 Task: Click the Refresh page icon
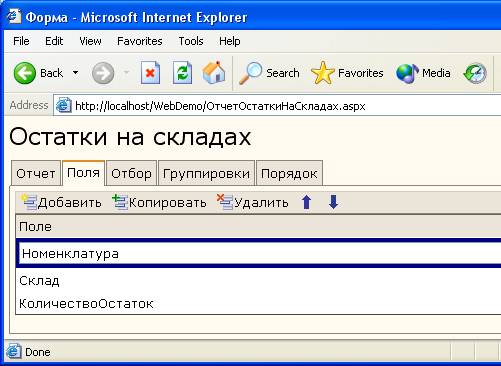click(182, 73)
